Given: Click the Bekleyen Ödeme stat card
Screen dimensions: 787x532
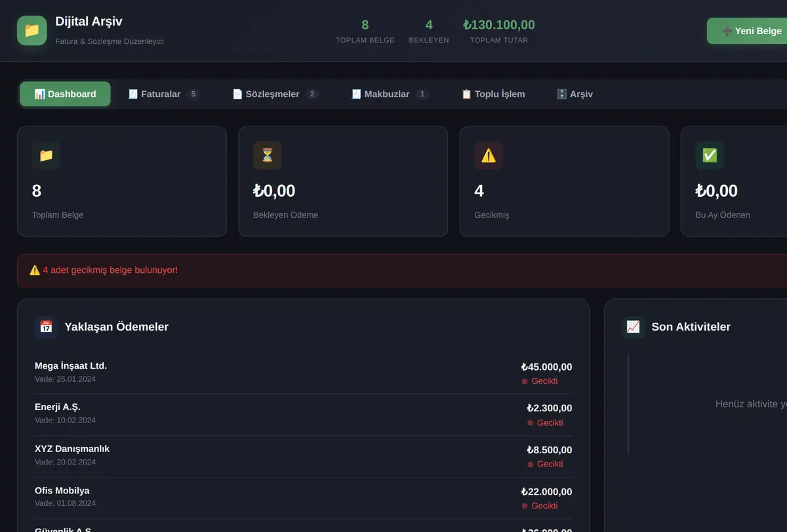Looking at the screenshot, I should point(343,181).
